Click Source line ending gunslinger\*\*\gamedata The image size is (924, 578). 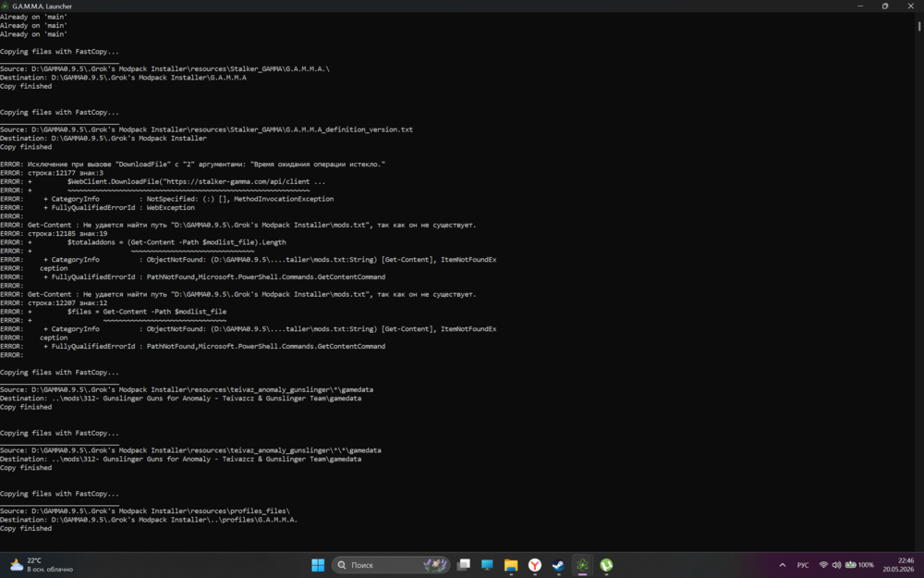click(x=190, y=450)
